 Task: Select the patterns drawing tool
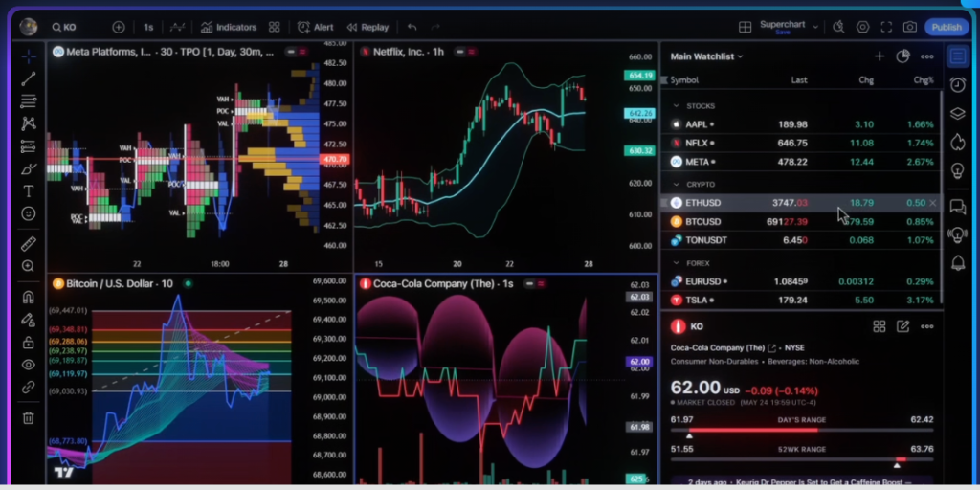pyautogui.click(x=28, y=123)
